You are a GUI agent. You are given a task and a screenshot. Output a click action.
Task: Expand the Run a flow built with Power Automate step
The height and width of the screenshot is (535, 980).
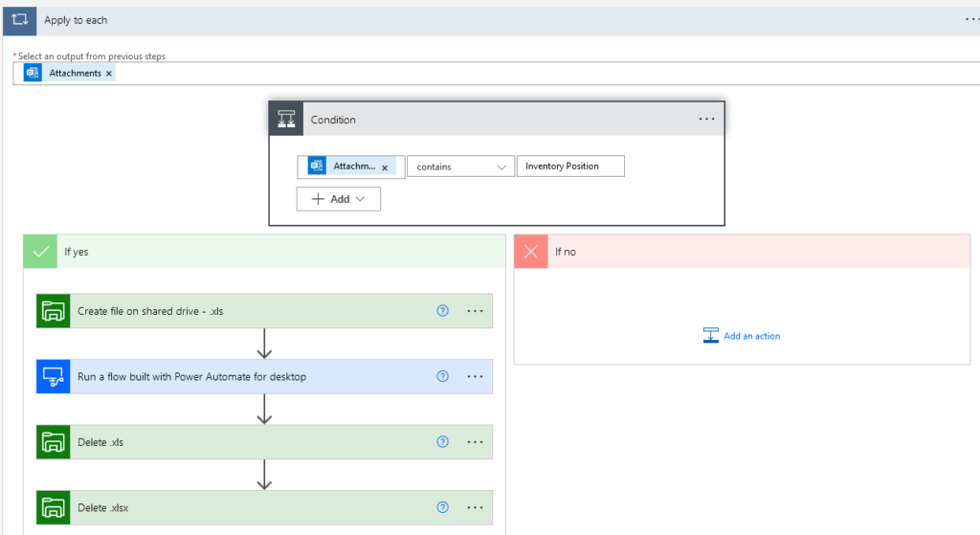coord(264,376)
